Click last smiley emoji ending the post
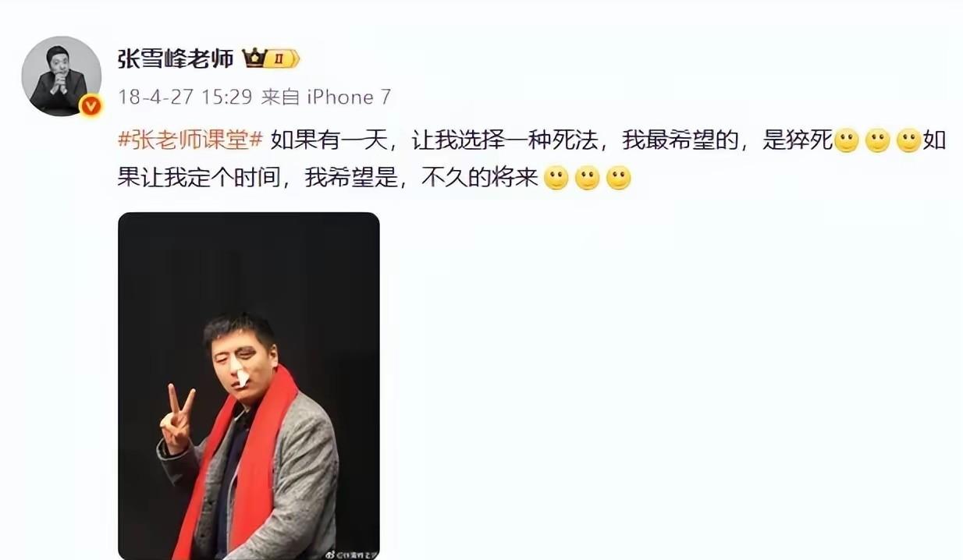Image resolution: width=963 pixels, height=560 pixels. (618, 179)
